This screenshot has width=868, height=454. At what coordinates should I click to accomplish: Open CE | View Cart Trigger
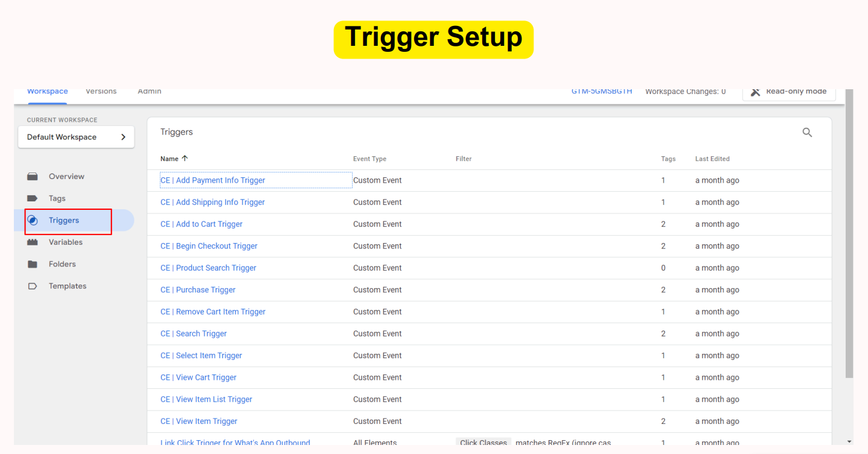198,377
